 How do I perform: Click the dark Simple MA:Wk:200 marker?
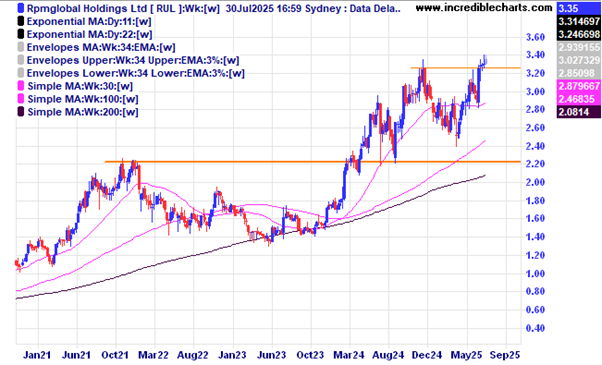click(x=21, y=112)
